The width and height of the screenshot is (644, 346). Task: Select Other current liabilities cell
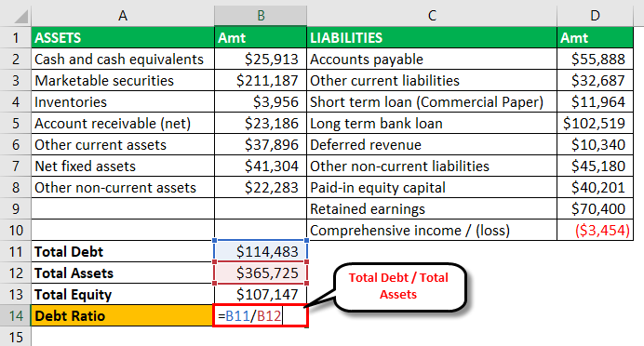(432, 80)
